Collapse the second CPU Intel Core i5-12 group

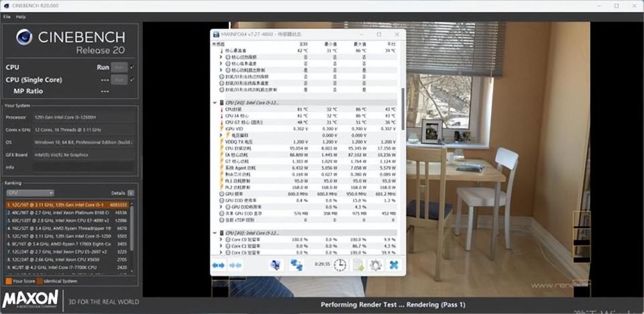pos(215,233)
